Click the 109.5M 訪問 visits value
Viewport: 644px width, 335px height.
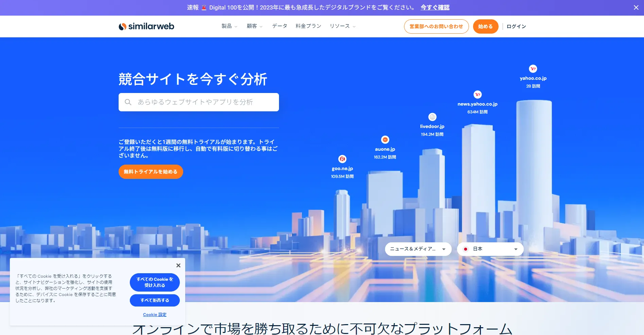click(342, 176)
